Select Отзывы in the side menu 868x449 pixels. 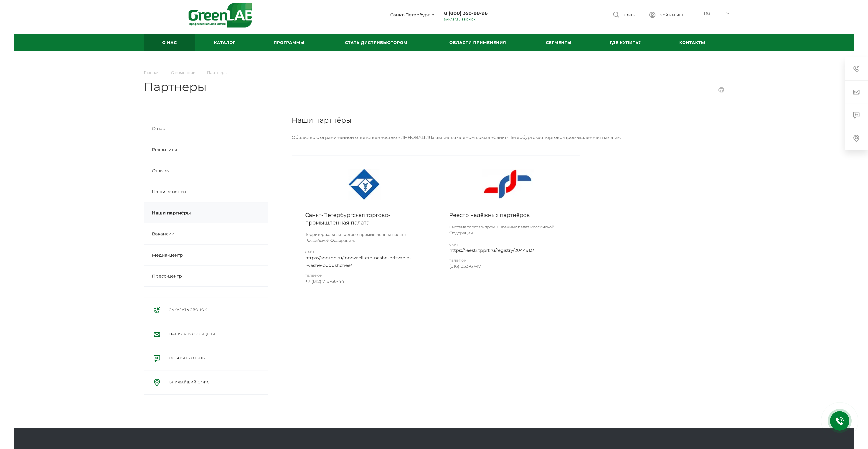pyautogui.click(x=206, y=171)
